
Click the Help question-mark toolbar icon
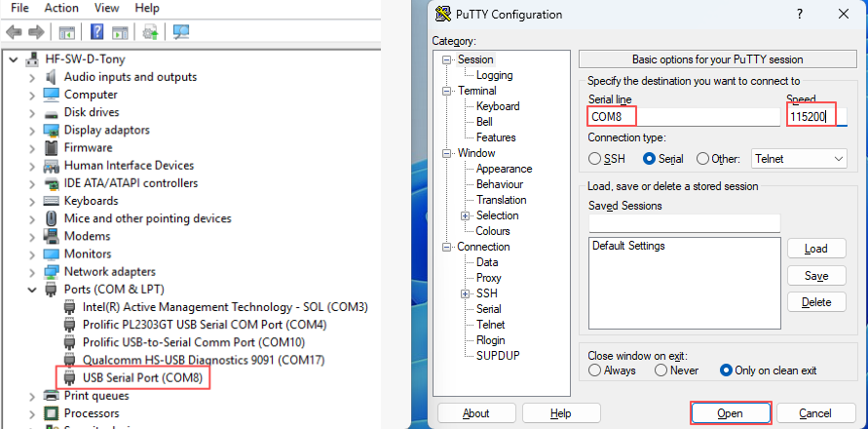[x=97, y=32]
